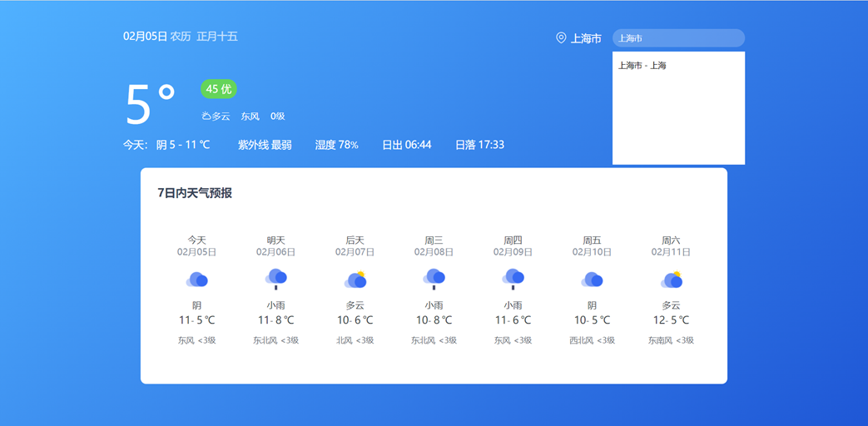Click the current city name 上海市
Viewport: 868px width, 426px height.
(586, 38)
